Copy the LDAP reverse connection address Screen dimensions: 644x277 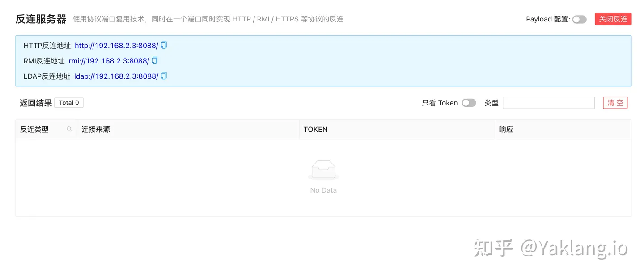[164, 76]
